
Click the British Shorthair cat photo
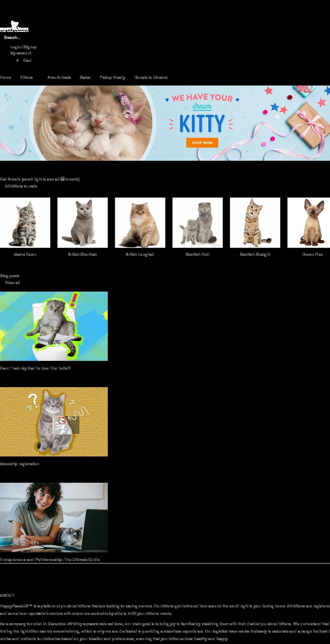[82, 223]
